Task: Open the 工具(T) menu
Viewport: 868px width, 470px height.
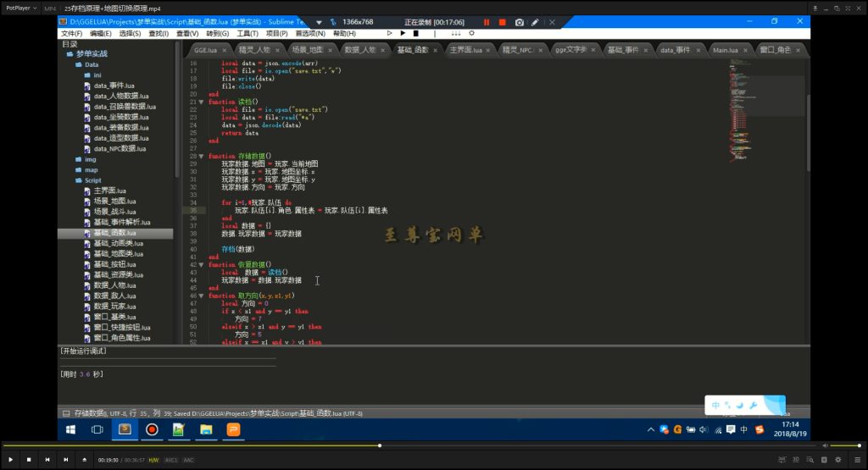Action: (x=248, y=33)
